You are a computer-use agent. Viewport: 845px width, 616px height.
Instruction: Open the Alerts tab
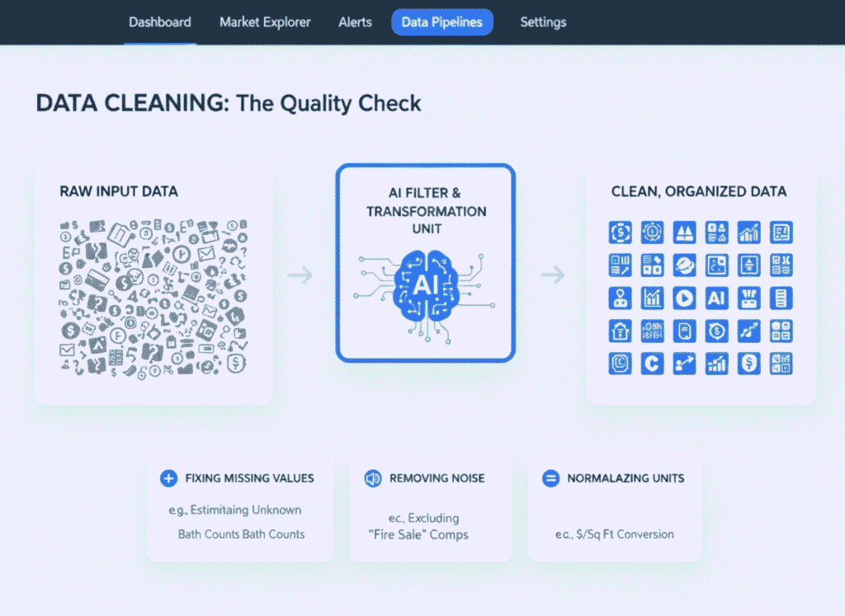point(355,22)
